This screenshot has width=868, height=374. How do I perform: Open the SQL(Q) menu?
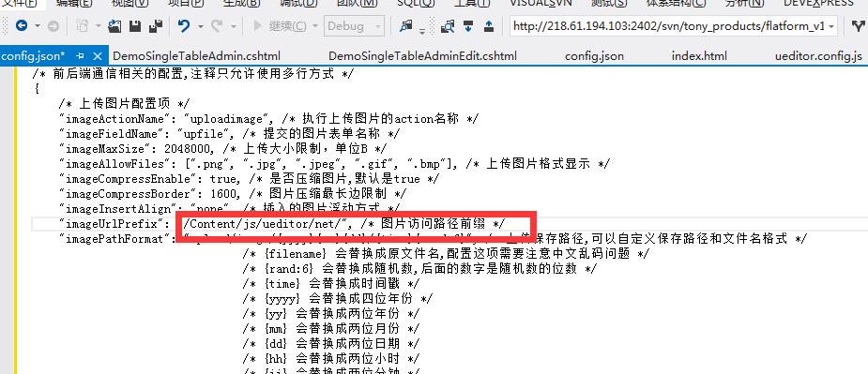click(x=416, y=3)
